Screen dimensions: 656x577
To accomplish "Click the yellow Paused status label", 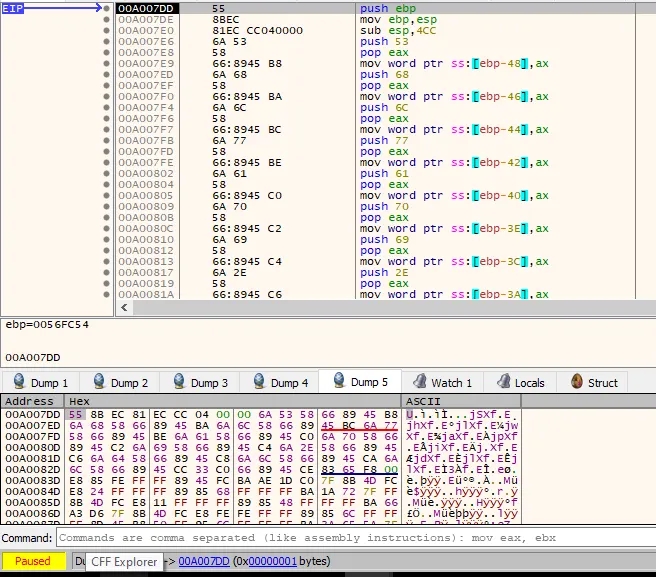I will click(x=32, y=561).
